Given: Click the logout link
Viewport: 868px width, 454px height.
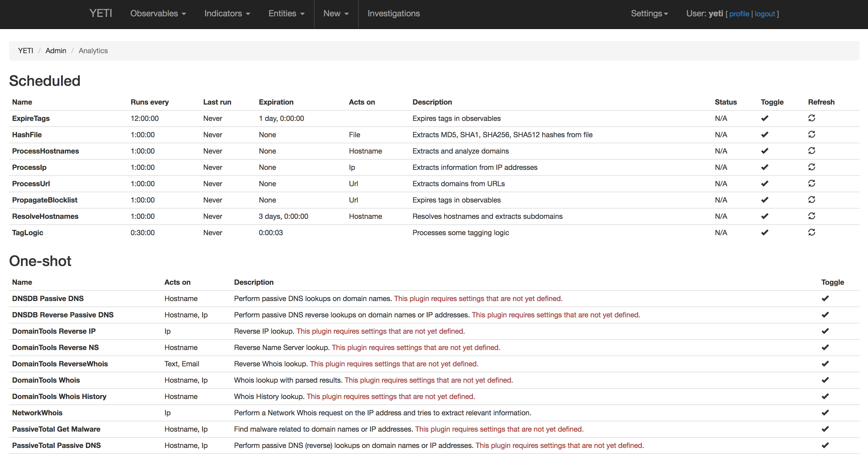Looking at the screenshot, I should 765,14.
